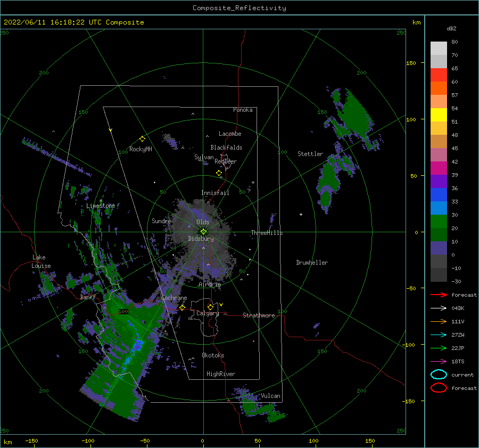Click the Okotoks town label
This screenshot has height=448, width=479.
click(x=213, y=355)
